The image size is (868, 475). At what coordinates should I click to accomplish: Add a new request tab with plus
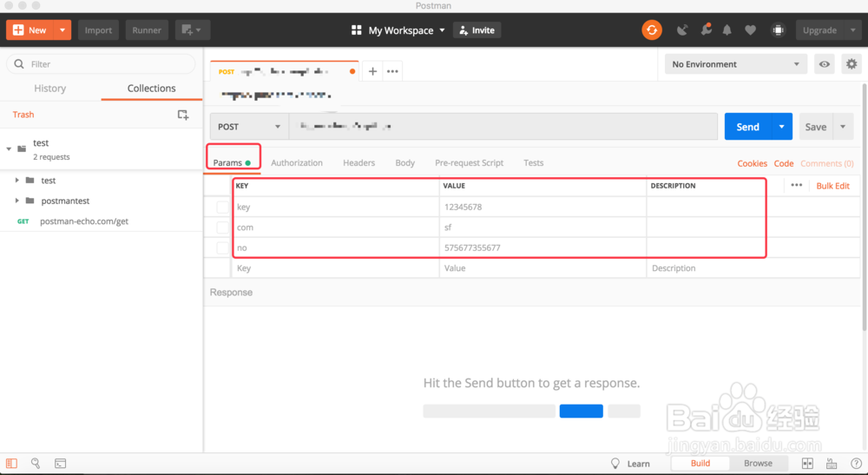pos(372,71)
